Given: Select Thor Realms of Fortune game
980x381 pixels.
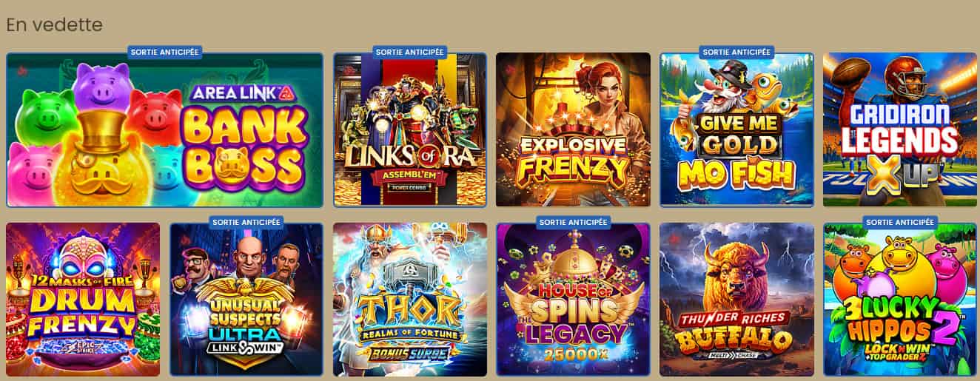Looking at the screenshot, I should 410,300.
